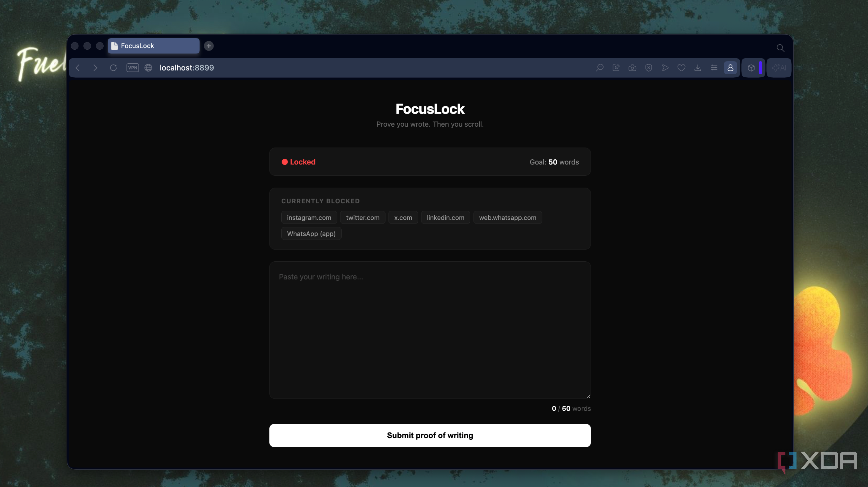
Task: Click the FocusLock page heading
Action: 430,109
